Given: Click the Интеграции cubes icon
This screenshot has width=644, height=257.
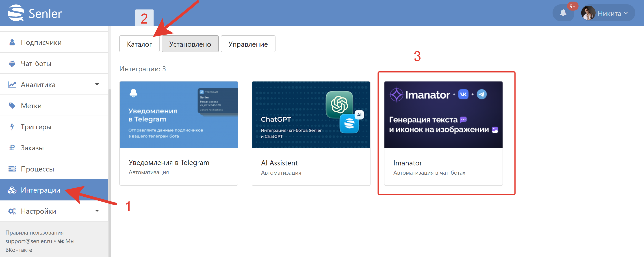Looking at the screenshot, I should (x=12, y=190).
